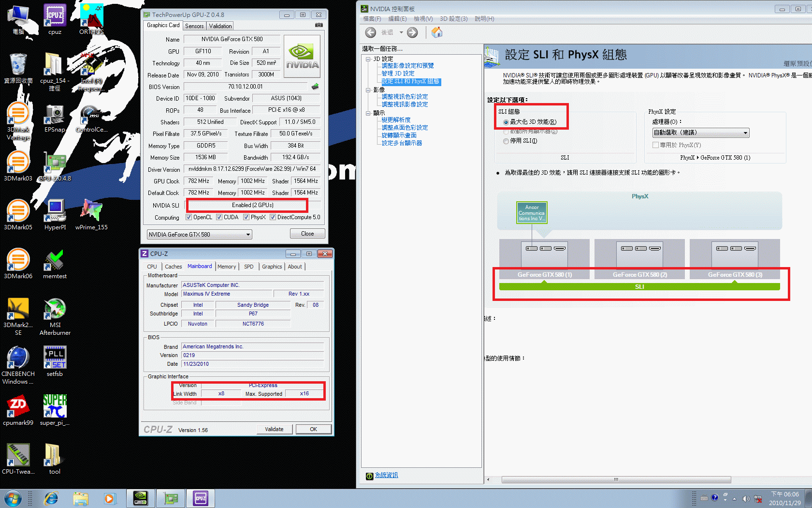
Task: Collapse the video (影像) tree node
Action: point(368,90)
